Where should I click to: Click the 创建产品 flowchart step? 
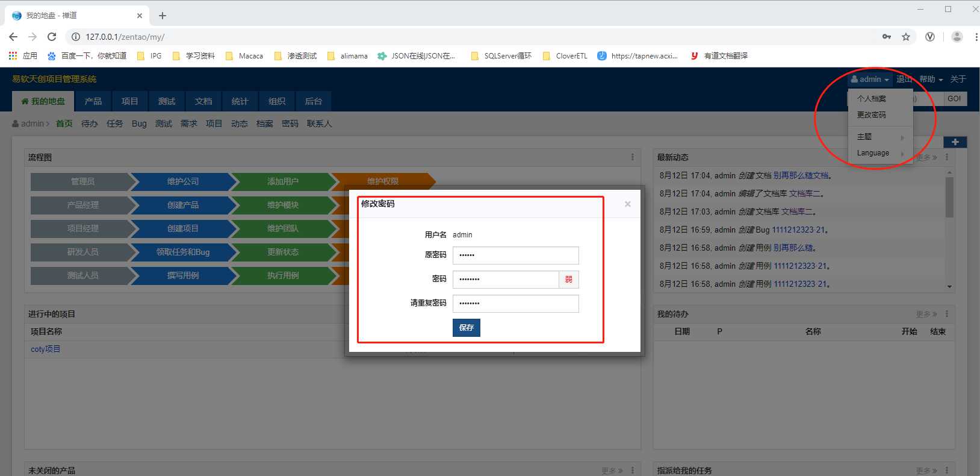[183, 205]
